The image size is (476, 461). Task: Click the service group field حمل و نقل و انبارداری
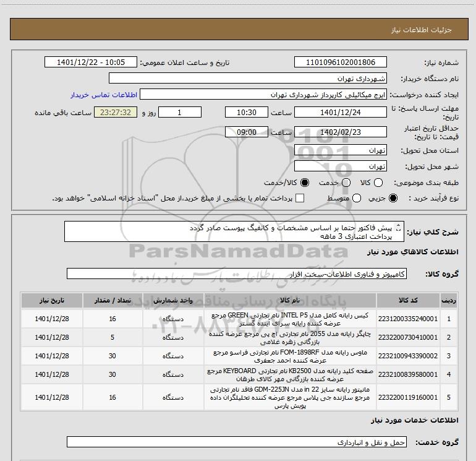click(x=237, y=442)
